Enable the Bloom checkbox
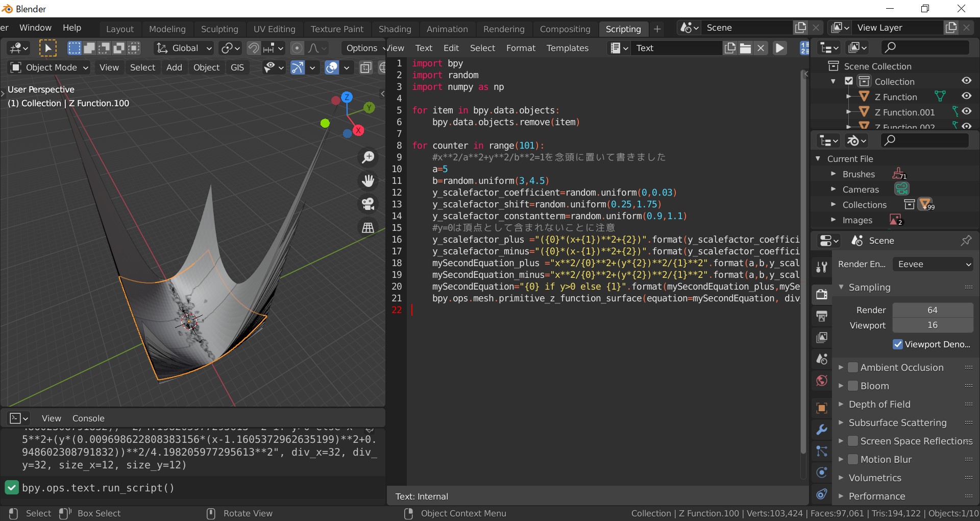The width and height of the screenshot is (980, 521). click(853, 386)
